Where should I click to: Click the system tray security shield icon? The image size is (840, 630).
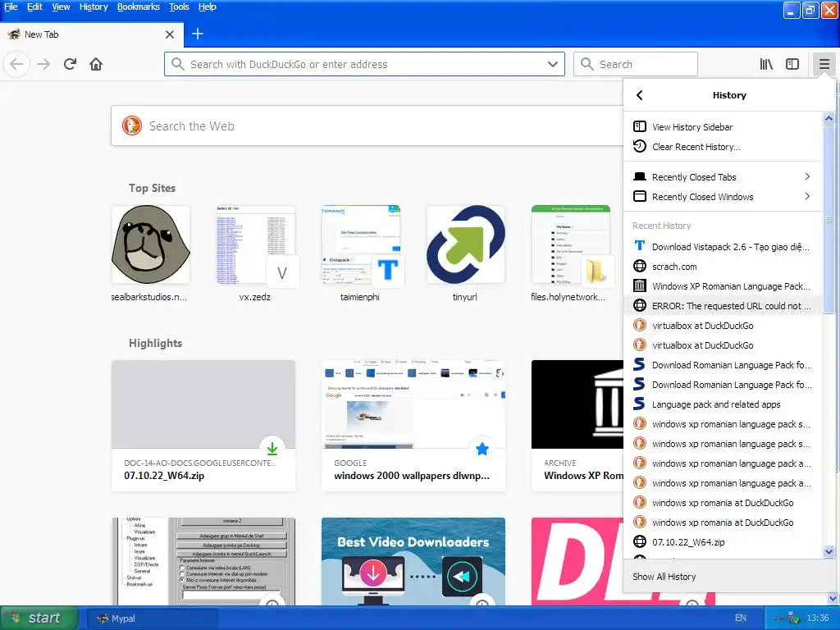click(x=793, y=619)
